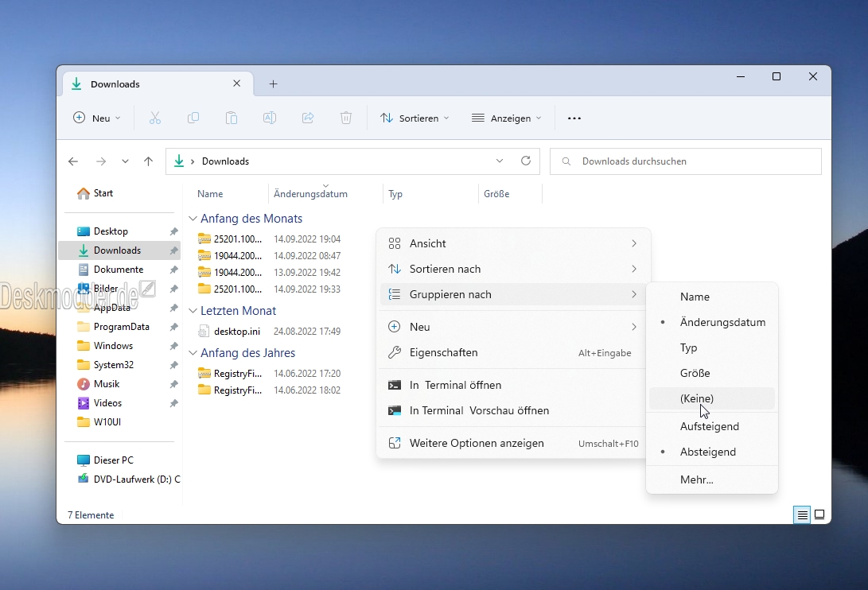Select Absteigend order
Viewport: 868px width, 590px height.
click(x=712, y=452)
